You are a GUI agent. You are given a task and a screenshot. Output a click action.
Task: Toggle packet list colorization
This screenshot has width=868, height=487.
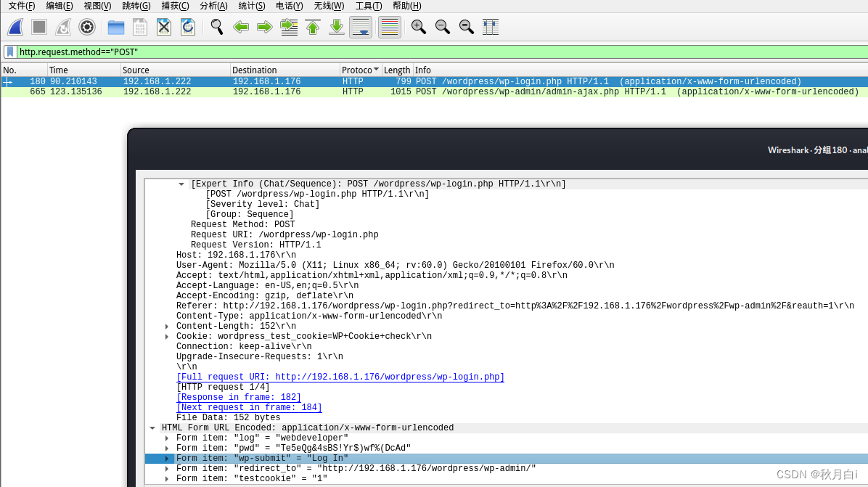pos(389,27)
